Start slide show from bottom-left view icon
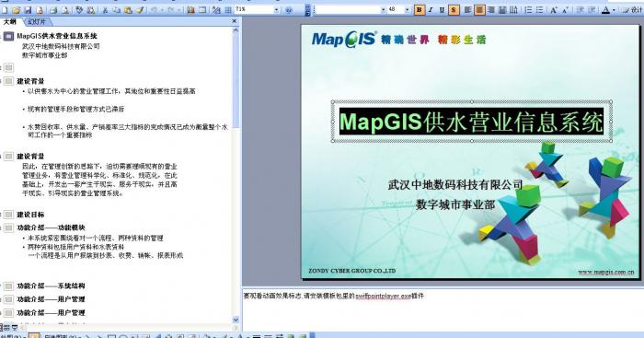The width and height of the screenshot is (644, 338). 15,327
